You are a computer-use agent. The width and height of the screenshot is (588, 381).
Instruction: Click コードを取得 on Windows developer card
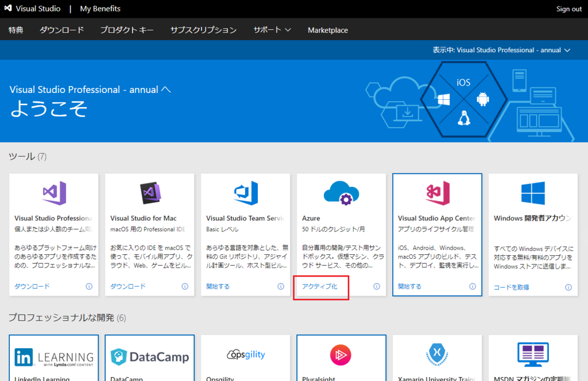[x=511, y=287]
